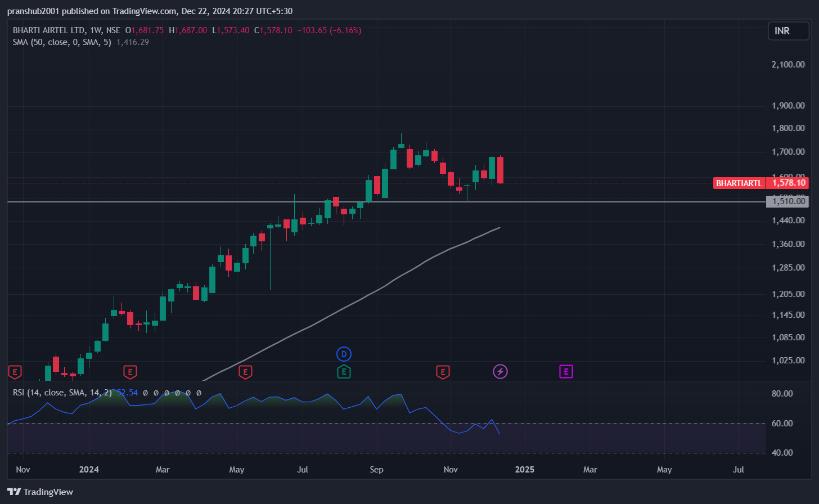Screen dimensions: 819x504
Task: Click the 2,100.00 price axis label
Action: tap(788, 65)
